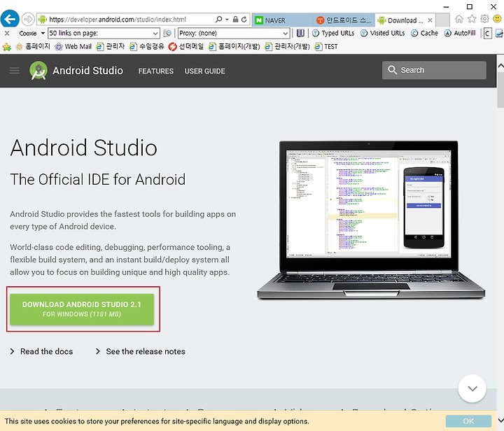Refresh the page with the reload icon
504x431 pixels.
point(244,20)
